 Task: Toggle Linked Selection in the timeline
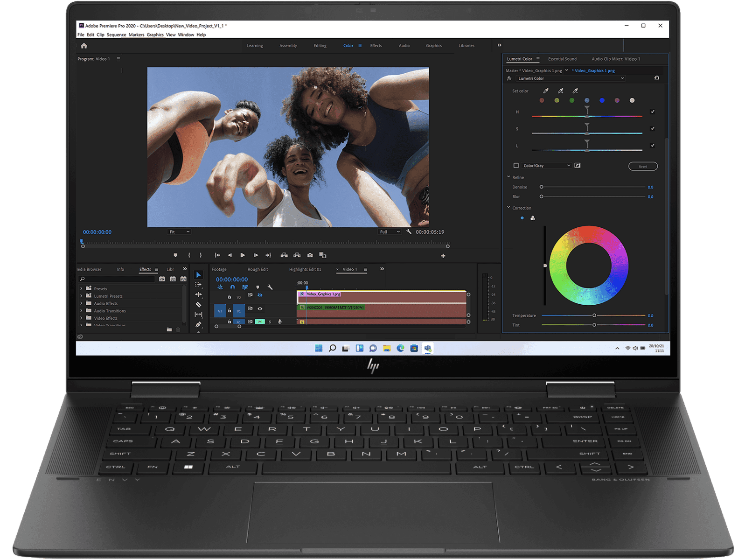(245, 287)
